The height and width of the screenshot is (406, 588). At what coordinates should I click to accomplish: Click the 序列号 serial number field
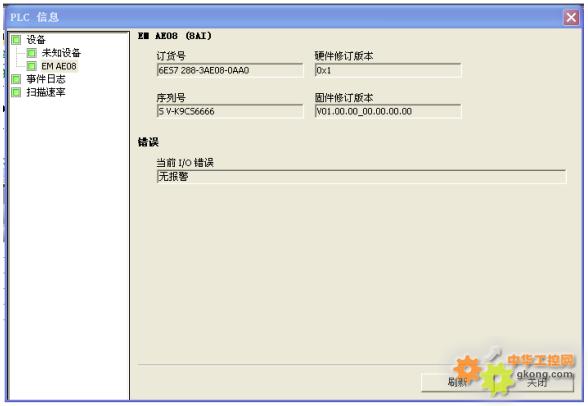230,111
